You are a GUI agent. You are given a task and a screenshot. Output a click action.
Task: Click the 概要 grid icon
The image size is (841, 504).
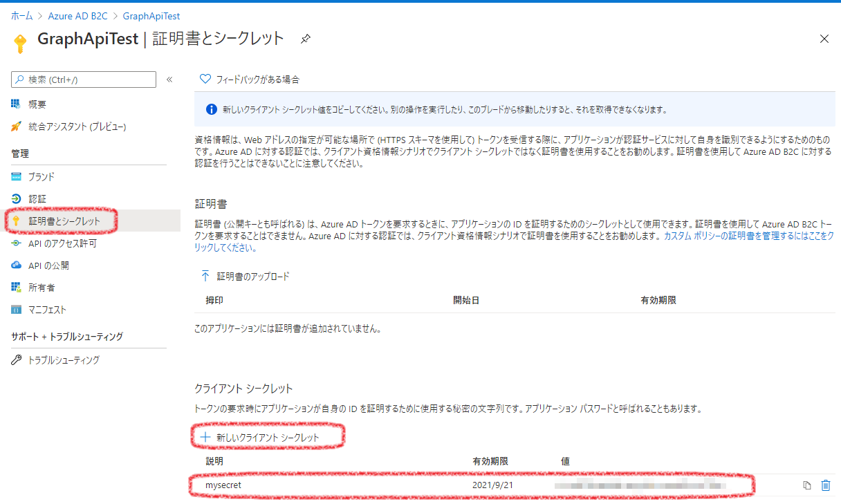17,104
